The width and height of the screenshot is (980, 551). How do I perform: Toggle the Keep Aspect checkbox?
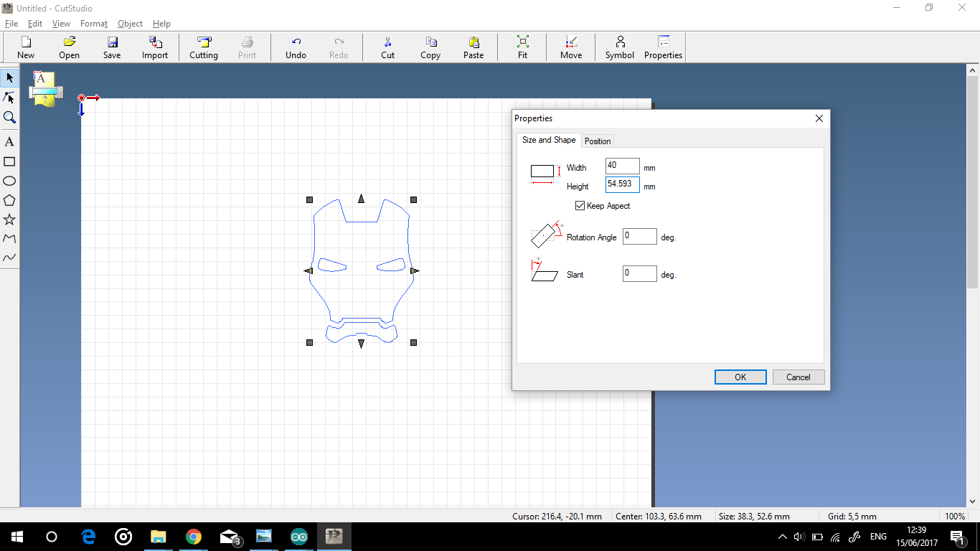tap(580, 206)
